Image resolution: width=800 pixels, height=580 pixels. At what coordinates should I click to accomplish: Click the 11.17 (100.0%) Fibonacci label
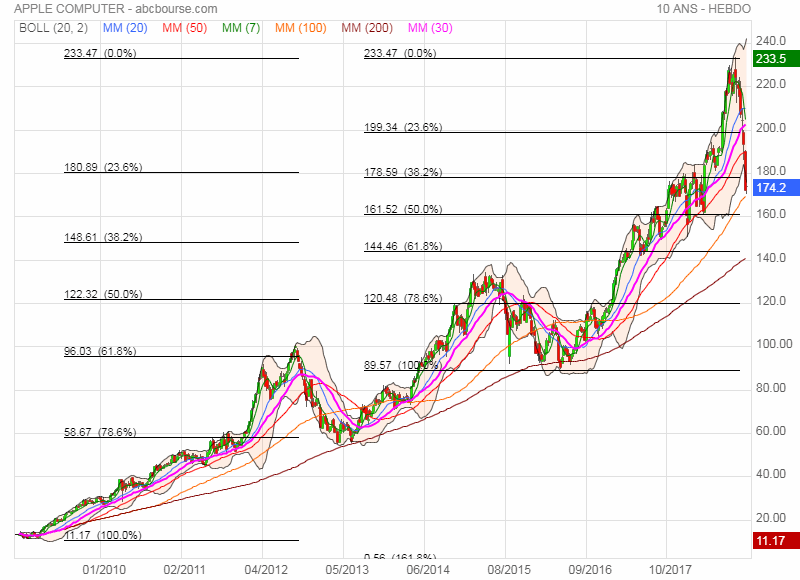pos(103,535)
